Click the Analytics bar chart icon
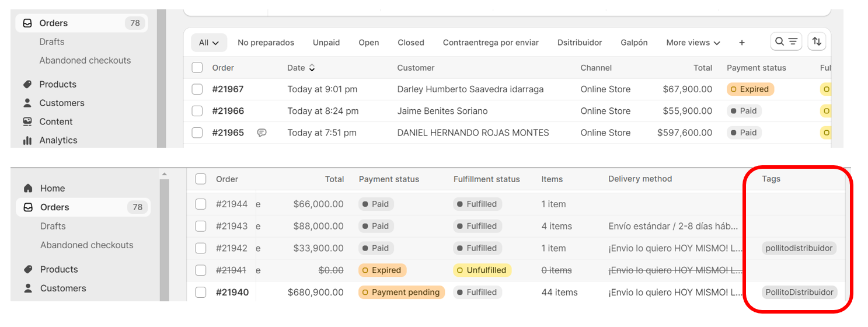The height and width of the screenshot is (327, 868). (x=27, y=140)
